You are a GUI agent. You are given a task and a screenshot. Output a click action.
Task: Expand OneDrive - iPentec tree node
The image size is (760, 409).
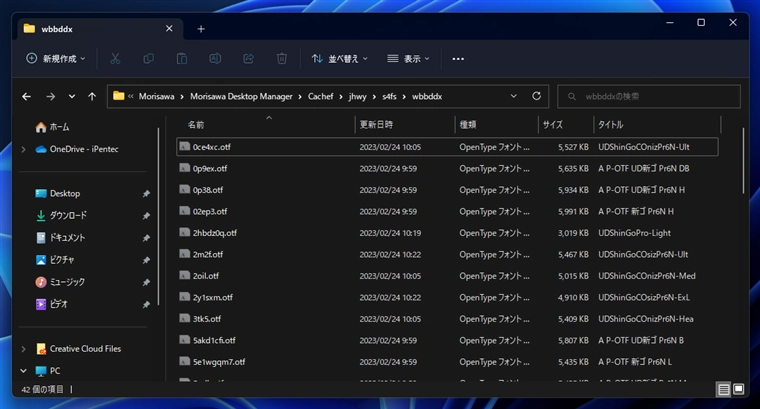23,149
